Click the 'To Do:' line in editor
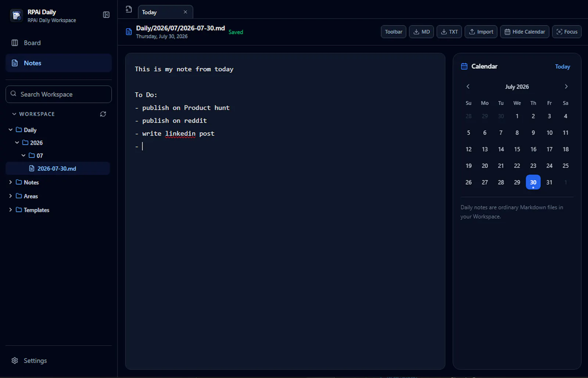This screenshot has height=378, width=588. [146, 95]
